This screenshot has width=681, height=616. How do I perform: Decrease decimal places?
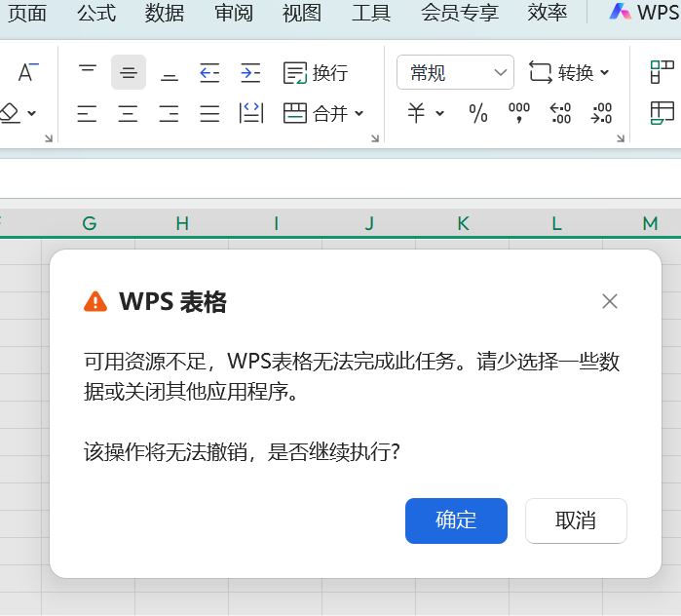pyautogui.click(x=601, y=113)
